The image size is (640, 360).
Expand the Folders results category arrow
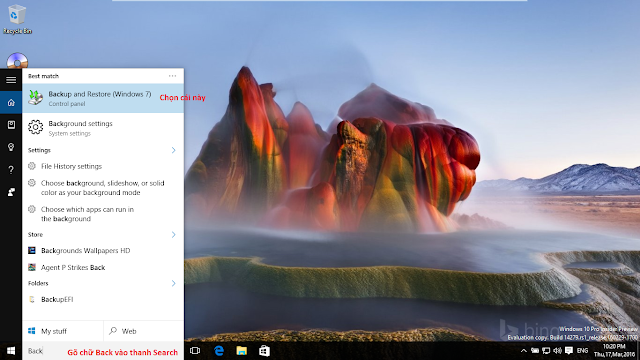[173, 283]
